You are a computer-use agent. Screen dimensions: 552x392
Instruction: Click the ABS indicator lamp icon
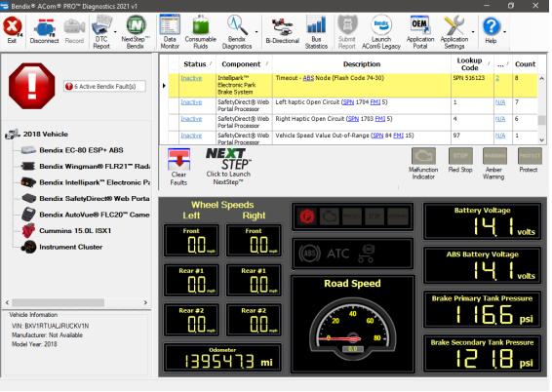309,254
